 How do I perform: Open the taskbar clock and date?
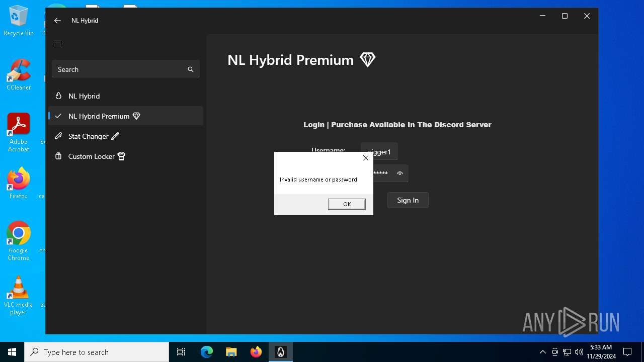pyautogui.click(x=601, y=352)
